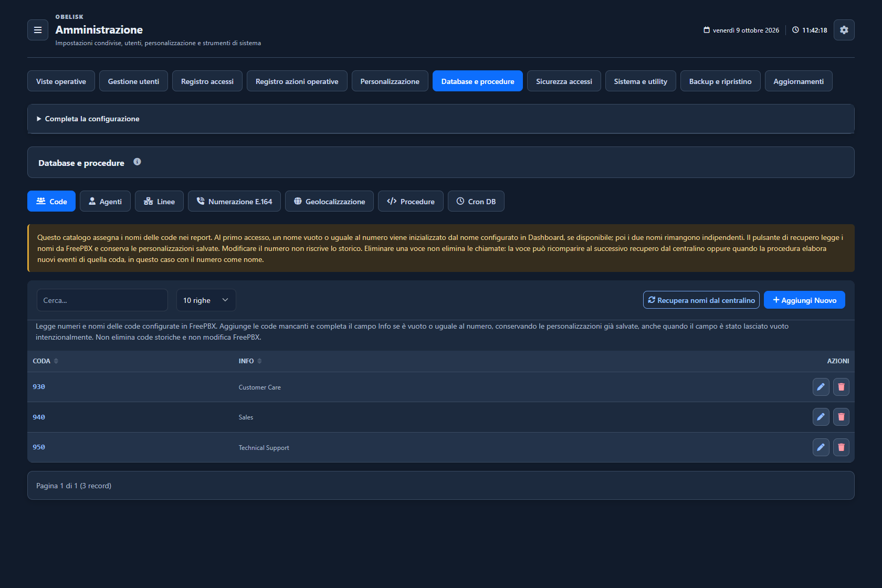882x588 pixels.
Task: Click the queue number 950 cell
Action: click(x=39, y=447)
